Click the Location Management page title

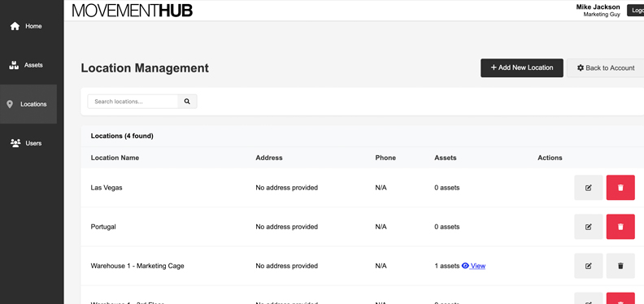coord(145,67)
